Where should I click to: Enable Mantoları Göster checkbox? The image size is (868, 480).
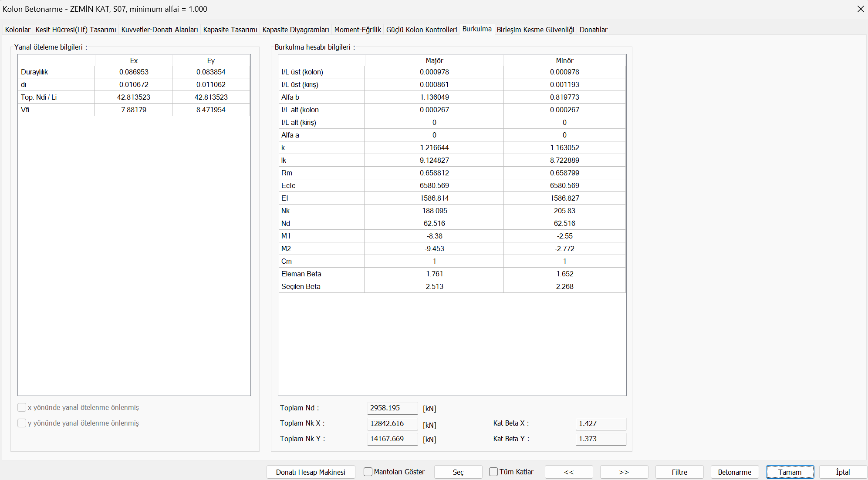(368, 472)
